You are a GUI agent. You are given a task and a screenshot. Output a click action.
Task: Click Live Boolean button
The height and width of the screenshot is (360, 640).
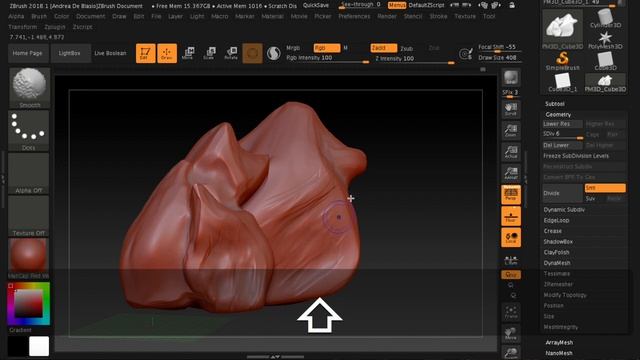[x=110, y=53]
